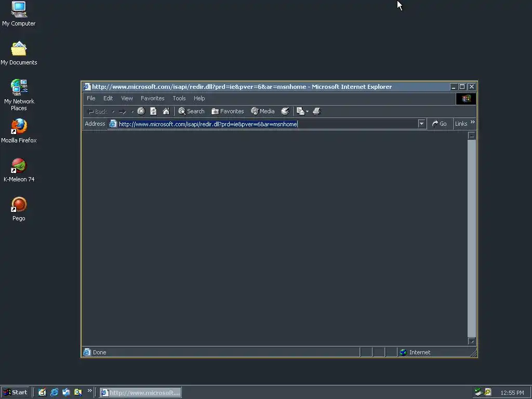Open the View menu
Viewport: 532px width, 399px height.
(127, 98)
